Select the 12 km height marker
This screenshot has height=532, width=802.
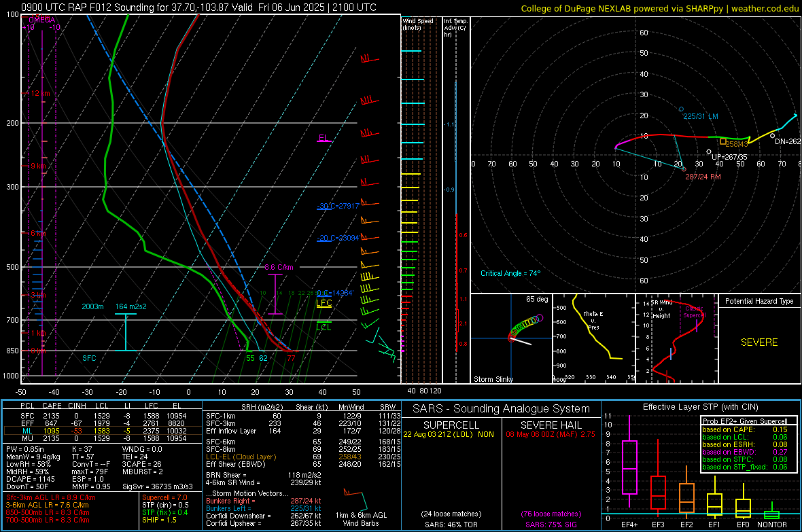pos(40,93)
